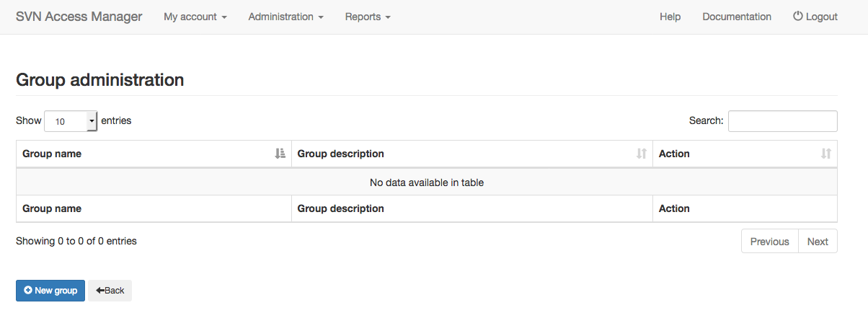Open the Reports dropdown

(368, 17)
